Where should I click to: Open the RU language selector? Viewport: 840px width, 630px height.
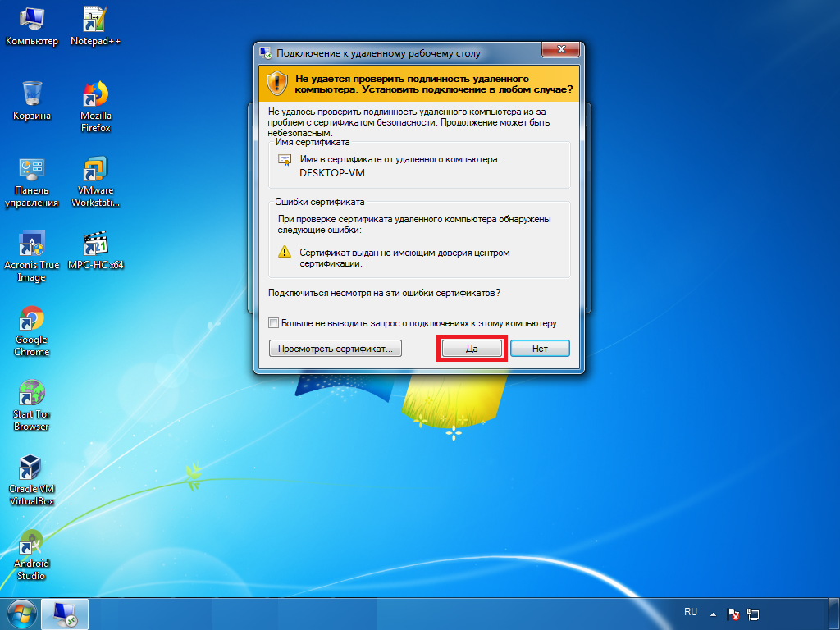point(691,613)
